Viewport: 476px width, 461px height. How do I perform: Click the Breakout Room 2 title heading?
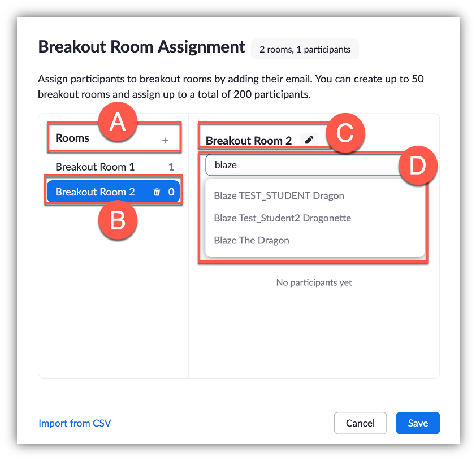(x=249, y=141)
